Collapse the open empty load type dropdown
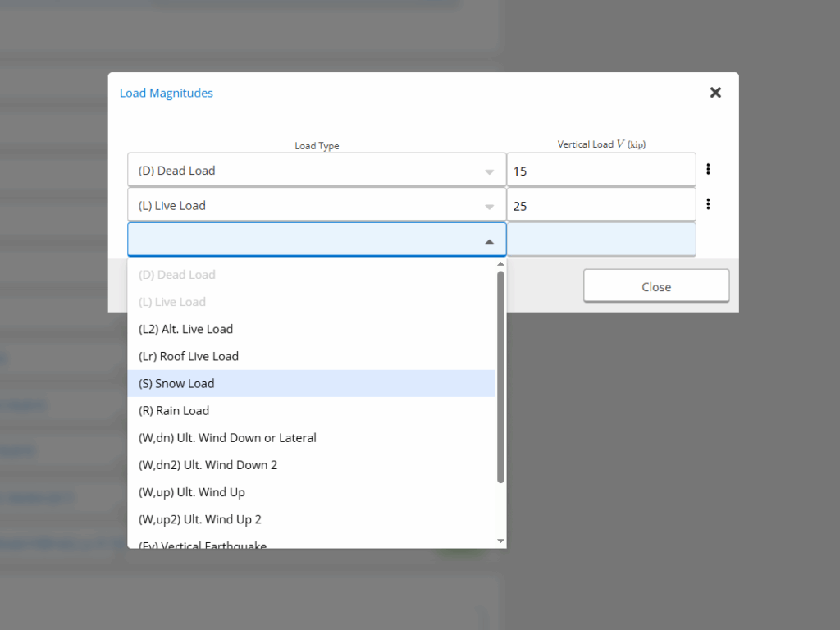This screenshot has width=840, height=630. tap(489, 241)
